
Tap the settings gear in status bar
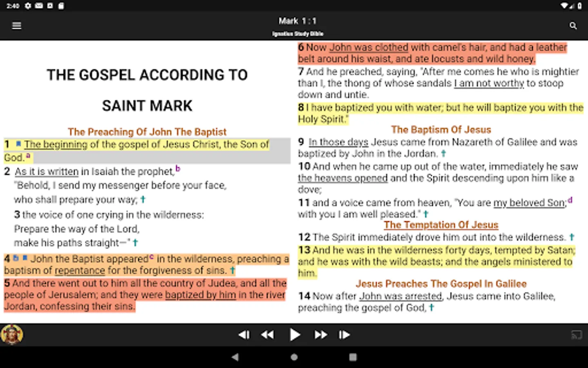pos(28,6)
